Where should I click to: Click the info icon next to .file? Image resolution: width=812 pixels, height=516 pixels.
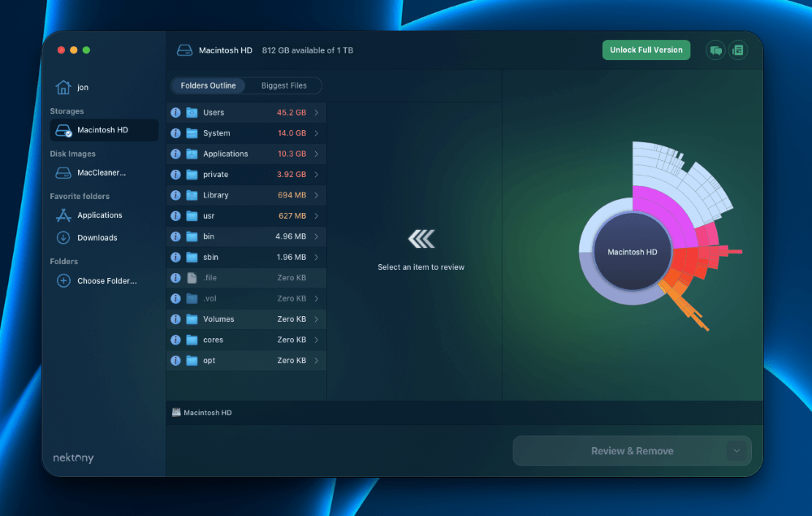tap(175, 278)
